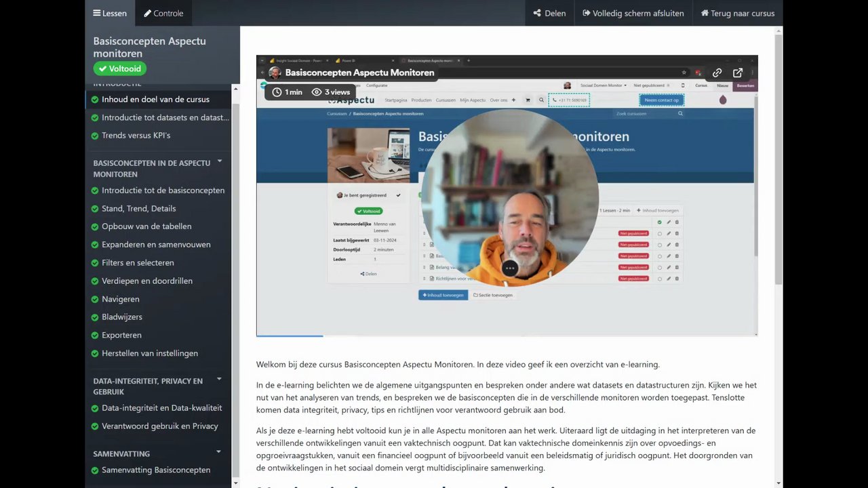
Task: Click the 3 views label
Action: pyautogui.click(x=331, y=92)
